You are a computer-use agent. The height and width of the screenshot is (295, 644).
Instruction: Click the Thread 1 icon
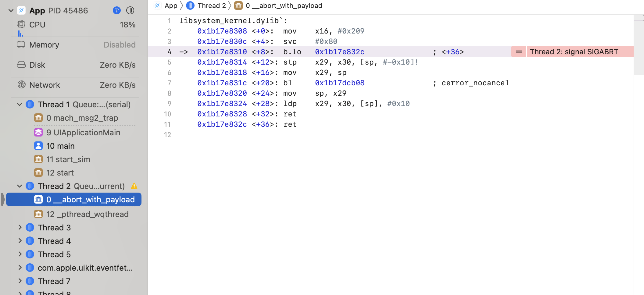tap(30, 105)
